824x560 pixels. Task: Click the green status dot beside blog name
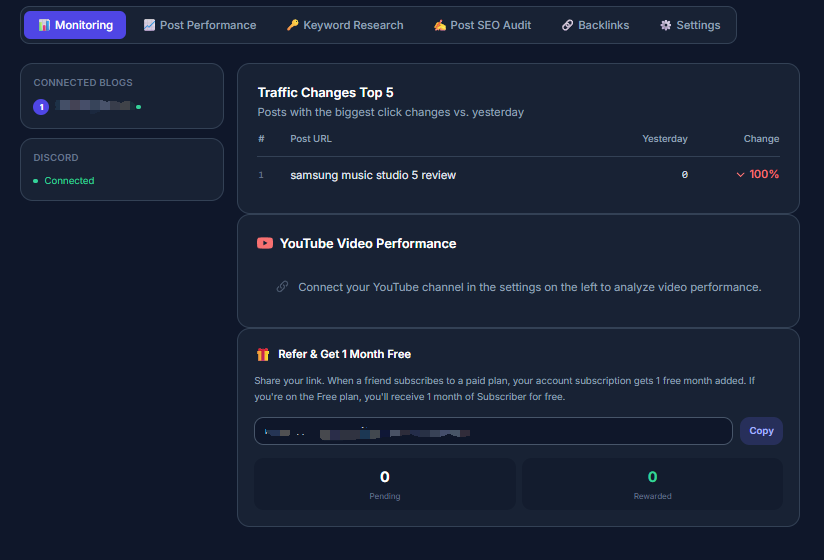tap(139, 107)
